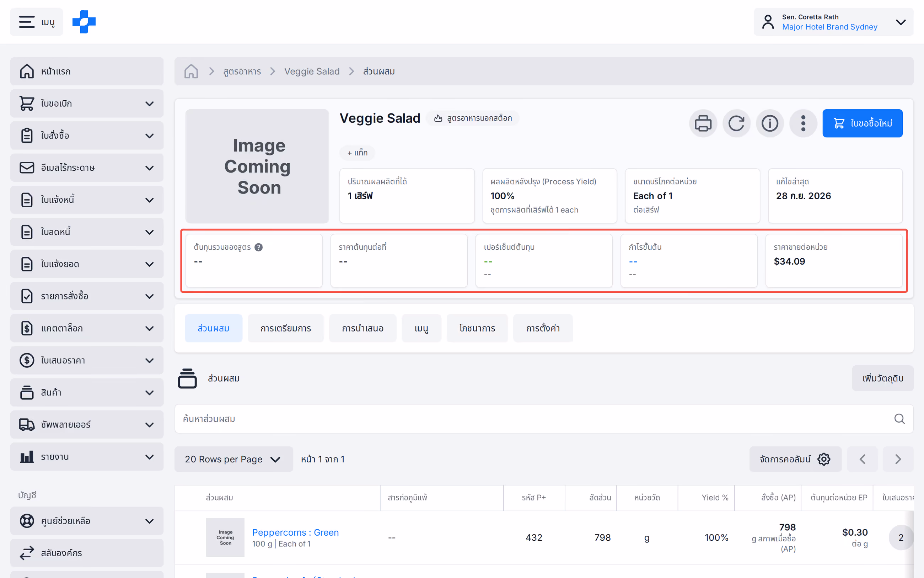Viewport: 924px width, 578px height.
Task: Expand the ใบแจ้งหนี้ sidebar menu
Action: [87, 200]
